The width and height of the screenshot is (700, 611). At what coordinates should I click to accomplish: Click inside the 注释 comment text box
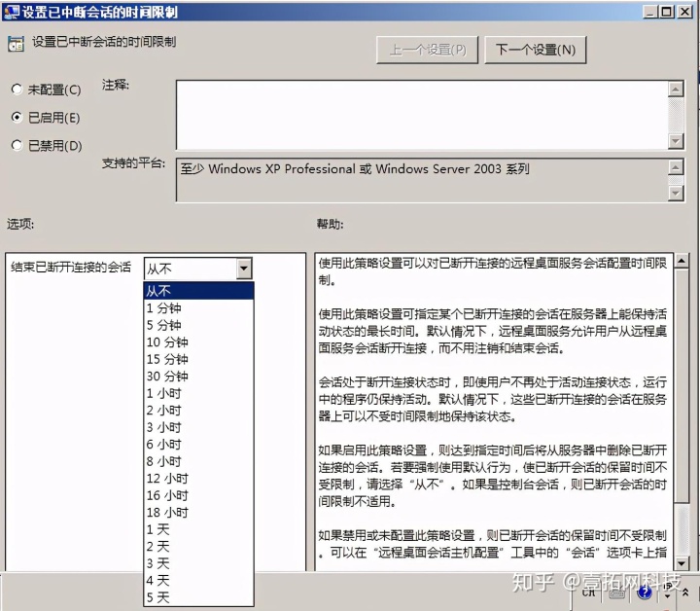coord(422,115)
